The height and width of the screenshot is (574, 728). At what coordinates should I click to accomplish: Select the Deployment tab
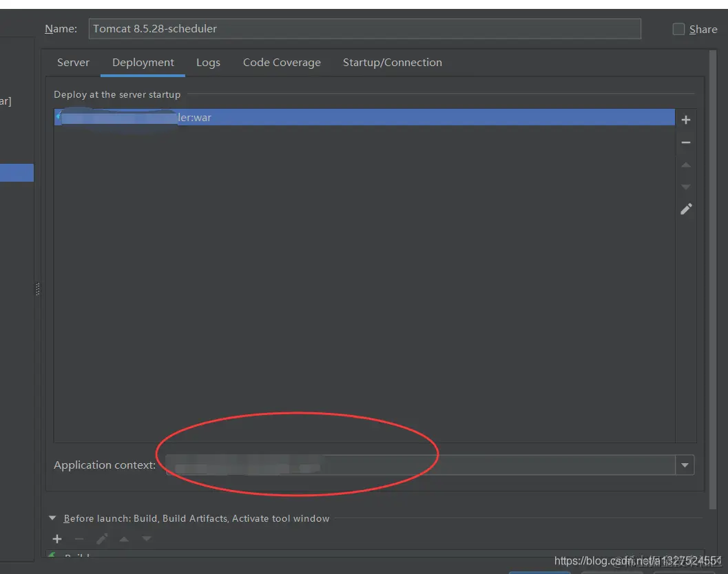(x=143, y=63)
